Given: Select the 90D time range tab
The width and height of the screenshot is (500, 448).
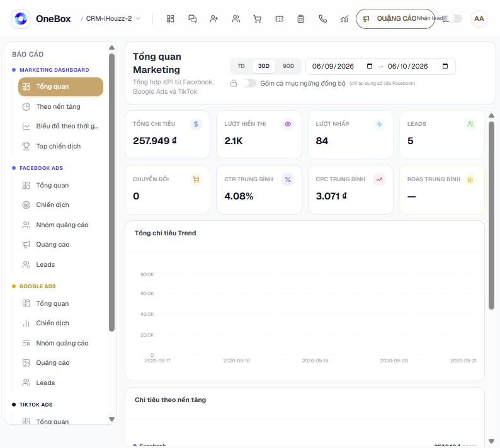Looking at the screenshot, I should tap(288, 66).
